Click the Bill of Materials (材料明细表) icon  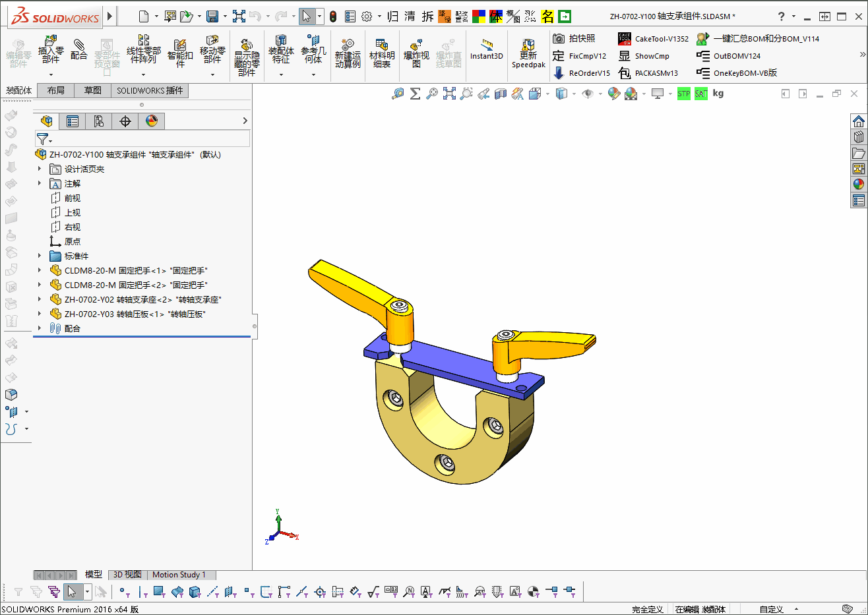click(x=382, y=53)
